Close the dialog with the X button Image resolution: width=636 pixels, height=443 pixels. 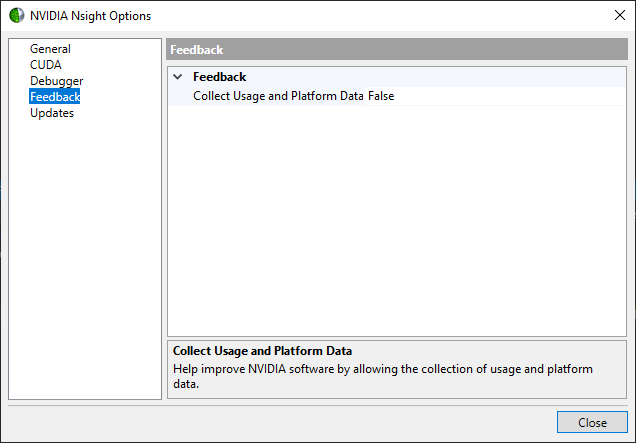619,15
